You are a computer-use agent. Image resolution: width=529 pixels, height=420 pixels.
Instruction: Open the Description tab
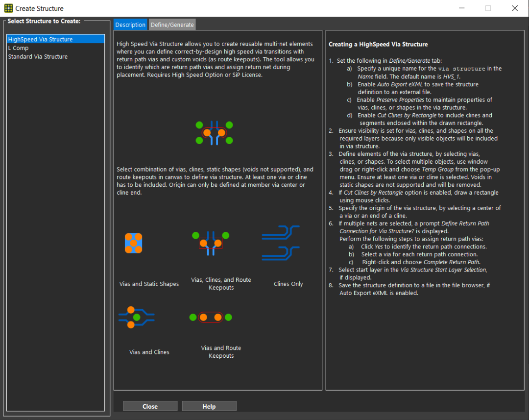coord(130,25)
